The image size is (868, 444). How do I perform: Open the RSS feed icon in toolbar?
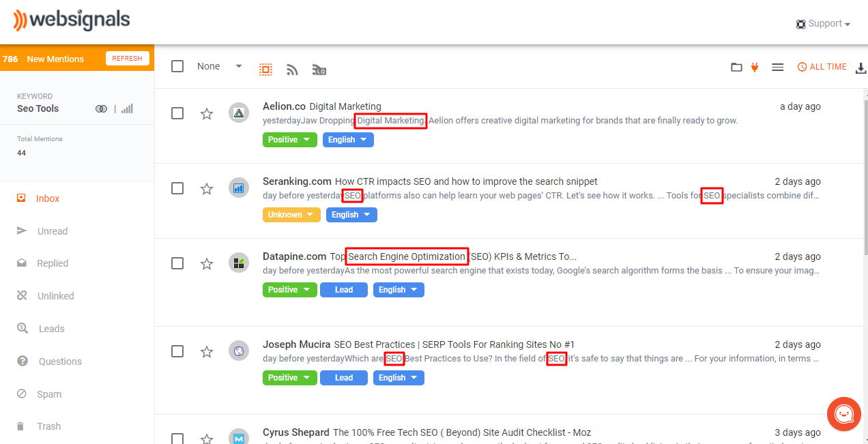click(292, 69)
